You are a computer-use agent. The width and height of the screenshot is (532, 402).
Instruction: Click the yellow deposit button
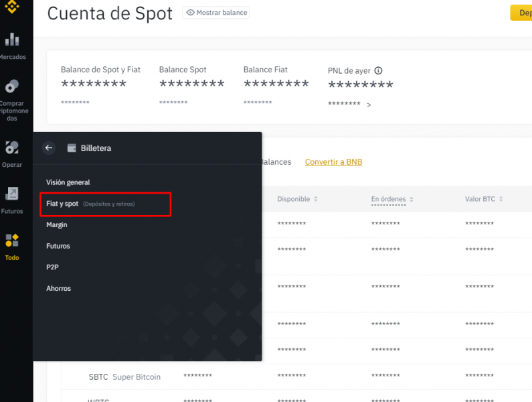521,13
